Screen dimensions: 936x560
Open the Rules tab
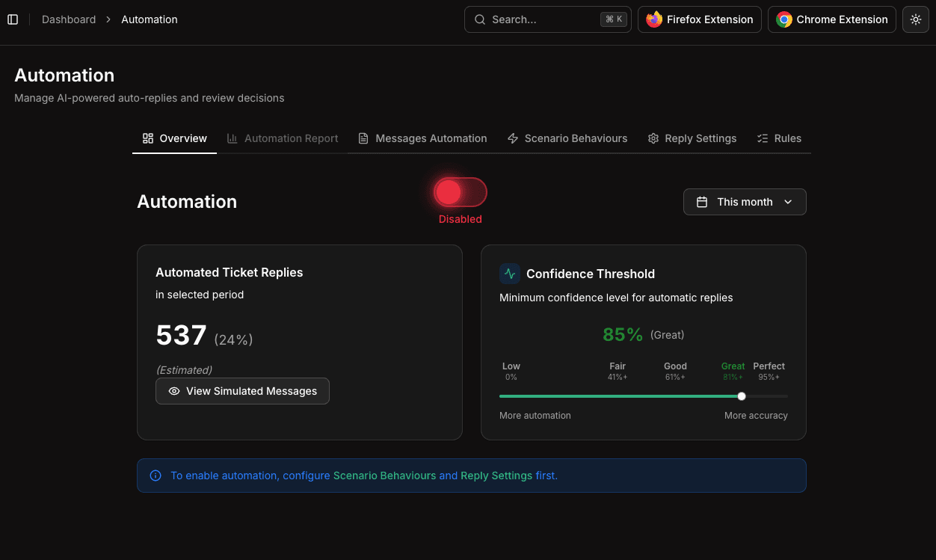point(779,138)
